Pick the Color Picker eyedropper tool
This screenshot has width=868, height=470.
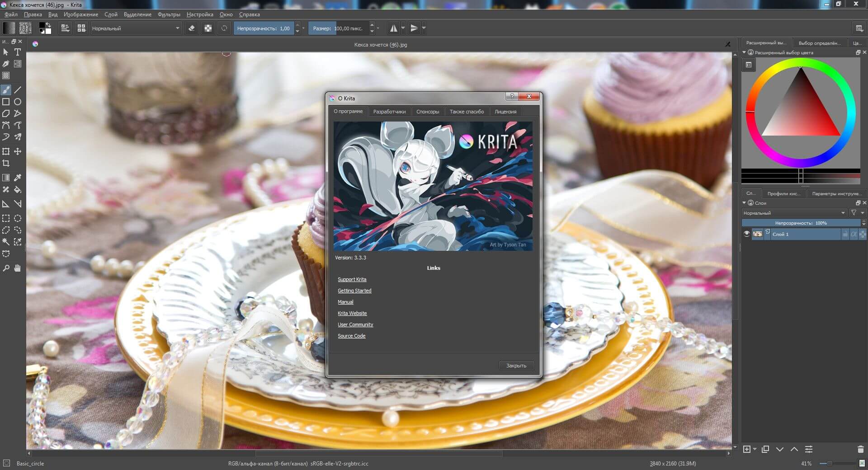point(18,178)
